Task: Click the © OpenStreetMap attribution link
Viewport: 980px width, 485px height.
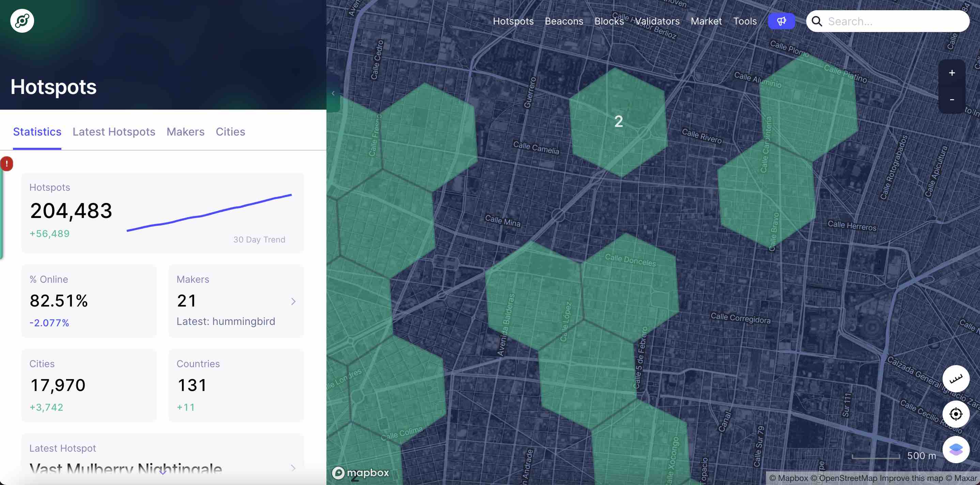Action: [844, 478]
